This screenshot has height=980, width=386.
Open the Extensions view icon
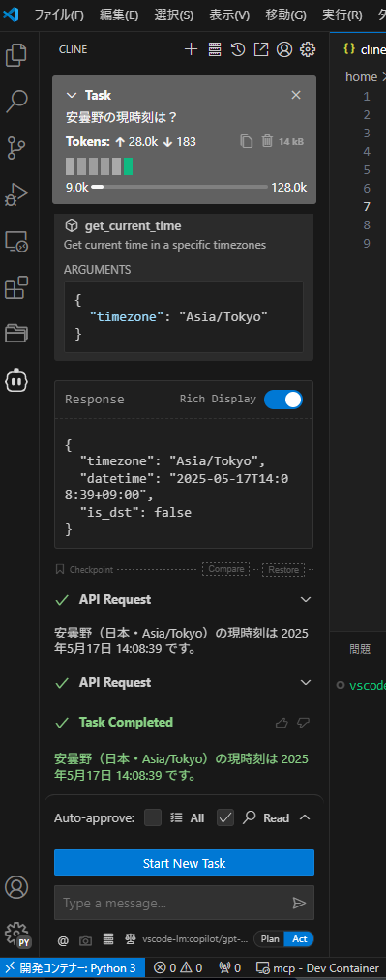[x=16, y=287]
